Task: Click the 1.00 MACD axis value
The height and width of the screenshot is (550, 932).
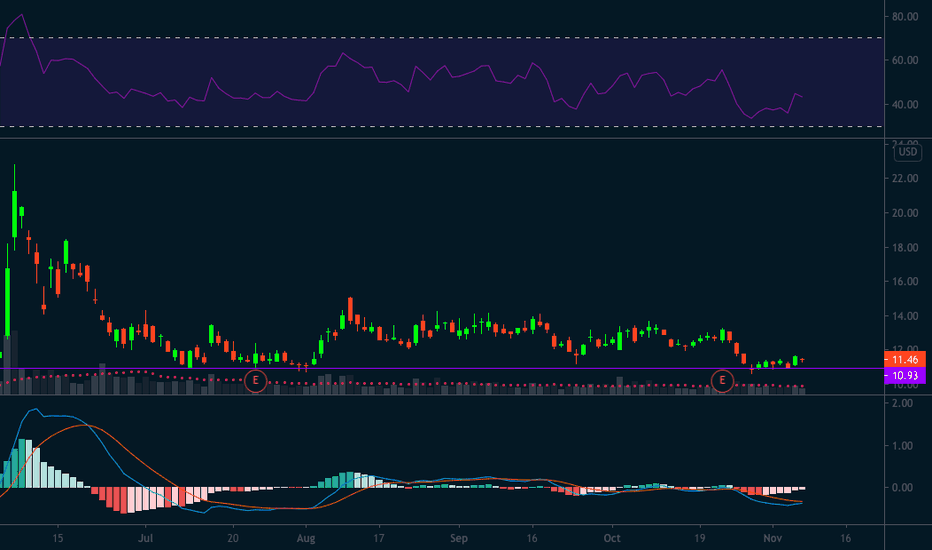Action: (902, 445)
